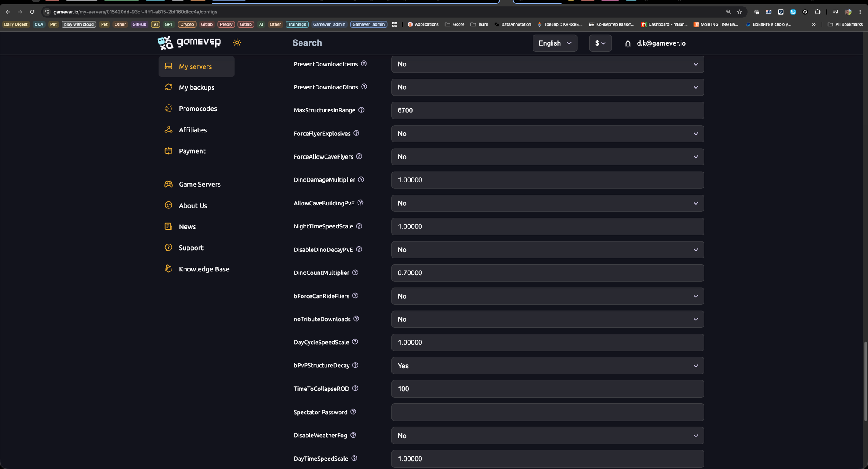Show help for DayTimeSpeedScale setting
Viewport: 868px width, 469px height.
(x=354, y=459)
